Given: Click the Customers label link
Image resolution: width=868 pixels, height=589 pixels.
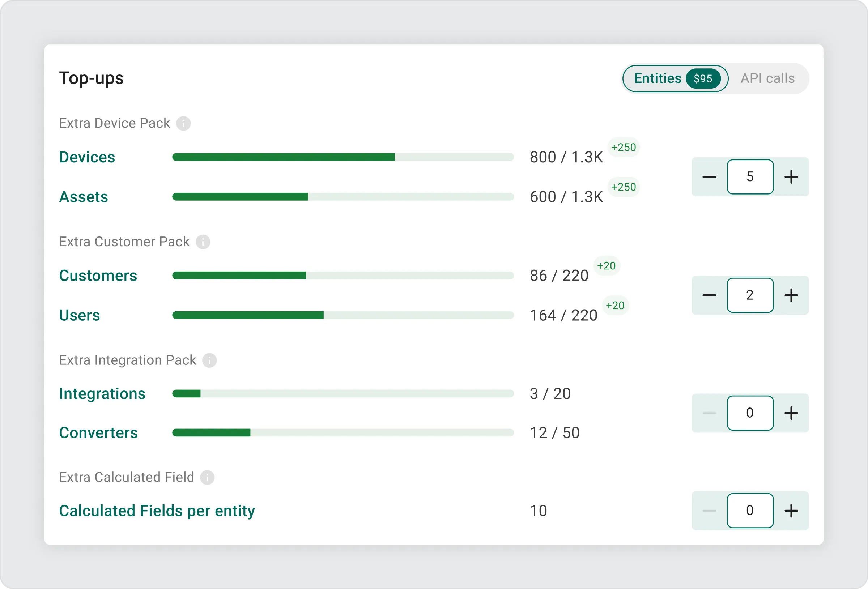Looking at the screenshot, I should pos(98,276).
